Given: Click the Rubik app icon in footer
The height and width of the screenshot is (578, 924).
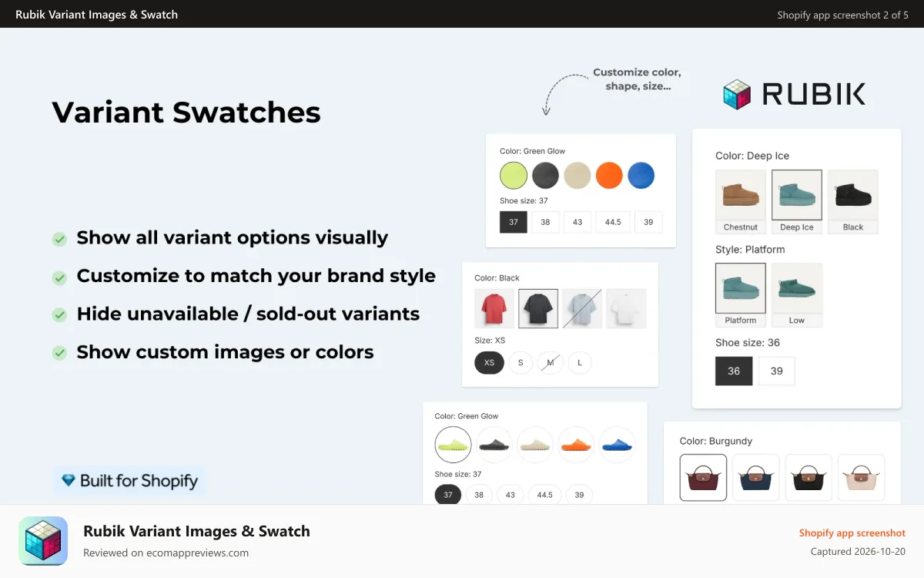Looking at the screenshot, I should (x=43, y=541).
